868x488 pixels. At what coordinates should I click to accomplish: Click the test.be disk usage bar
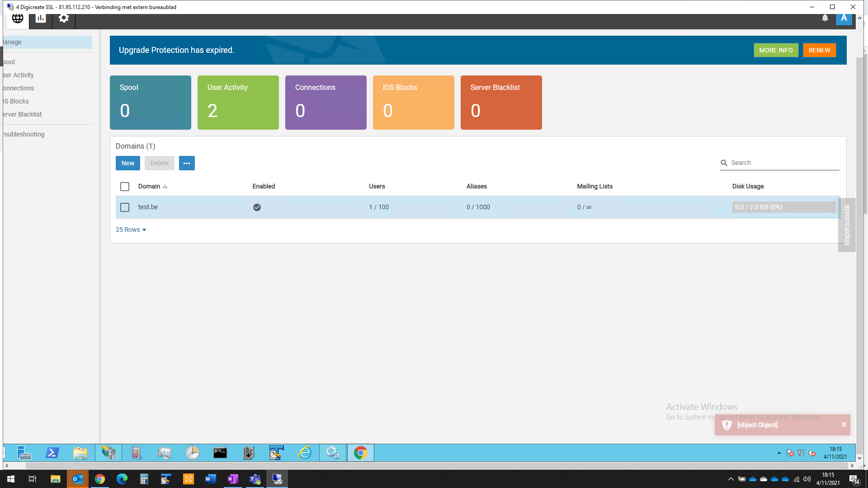point(784,207)
